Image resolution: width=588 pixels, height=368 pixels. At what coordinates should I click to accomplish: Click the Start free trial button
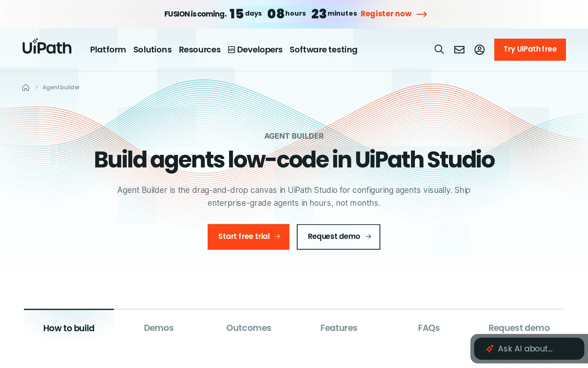248,237
